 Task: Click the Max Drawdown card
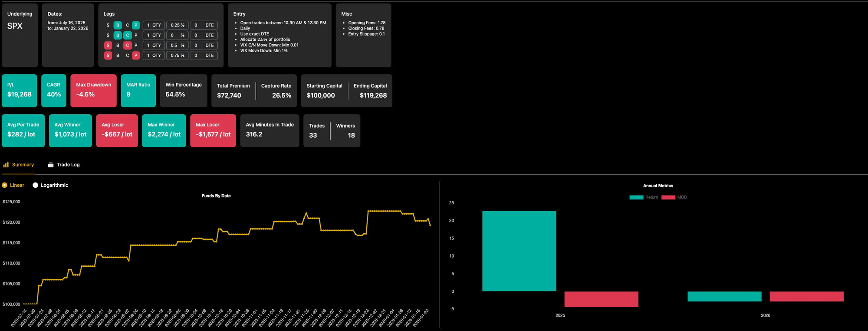pyautogui.click(x=93, y=90)
